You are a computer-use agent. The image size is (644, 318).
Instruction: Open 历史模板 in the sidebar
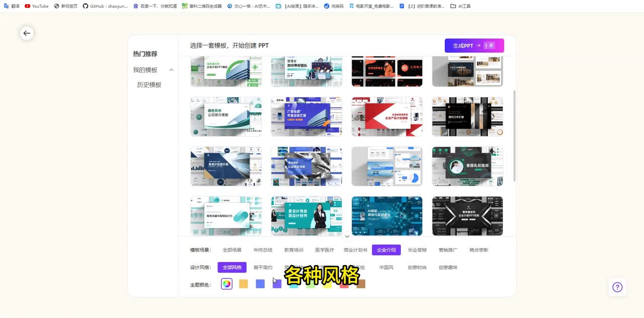[x=149, y=85]
